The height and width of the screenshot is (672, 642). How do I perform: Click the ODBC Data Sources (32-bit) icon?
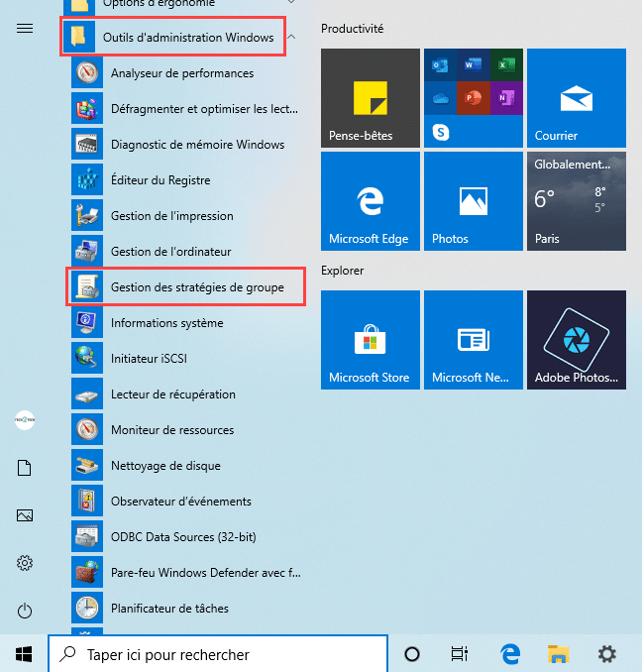87,536
